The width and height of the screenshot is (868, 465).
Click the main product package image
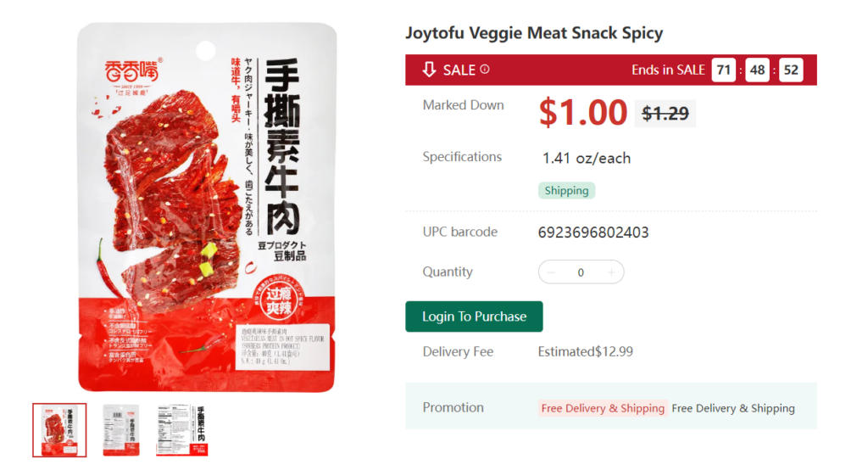pyautogui.click(x=207, y=207)
